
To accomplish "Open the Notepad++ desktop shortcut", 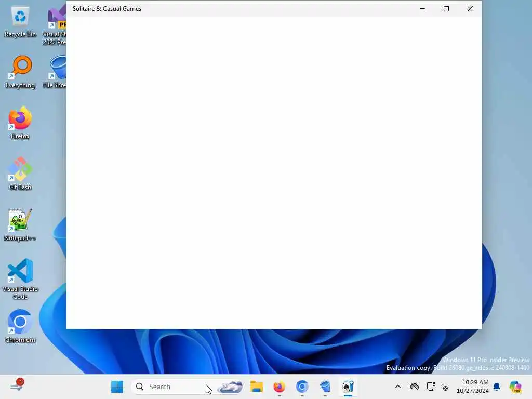I will click(20, 224).
